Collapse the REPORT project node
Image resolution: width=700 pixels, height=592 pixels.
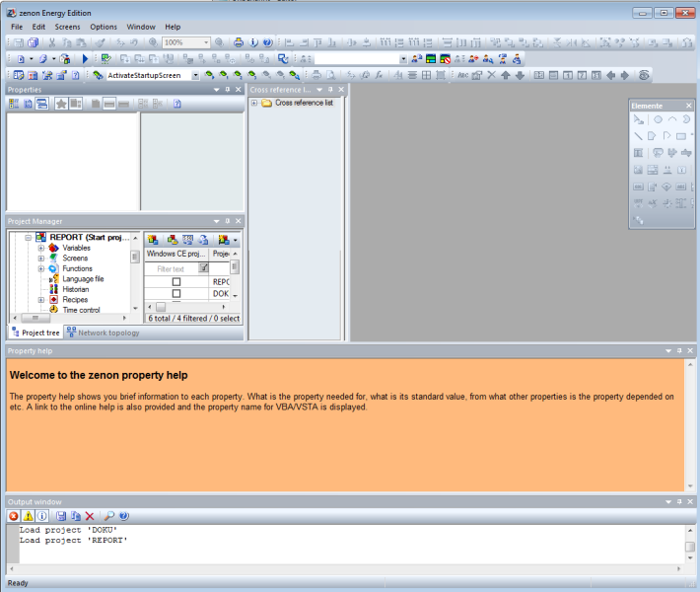[x=29, y=237]
